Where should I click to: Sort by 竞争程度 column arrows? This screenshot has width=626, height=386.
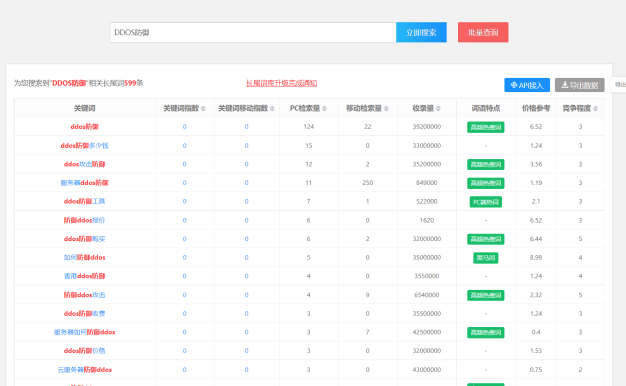pyautogui.click(x=596, y=109)
